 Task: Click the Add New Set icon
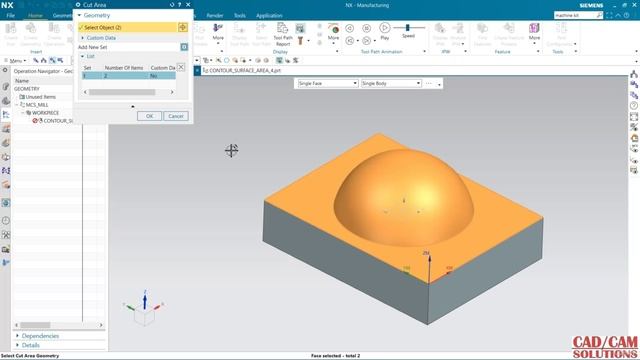tap(184, 47)
